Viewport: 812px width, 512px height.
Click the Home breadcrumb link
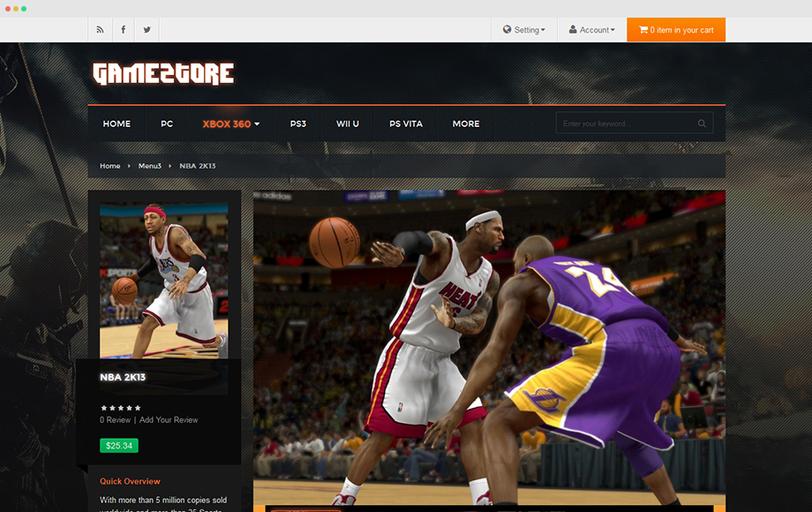109,166
